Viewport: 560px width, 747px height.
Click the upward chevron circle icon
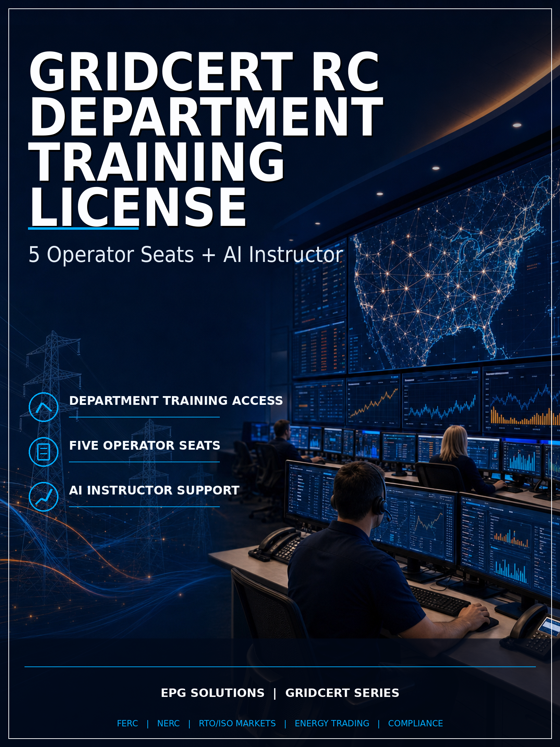(x=43, y=407)
